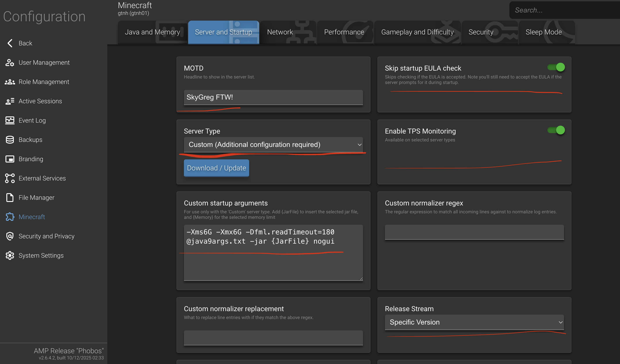Click the MOTD text field
The height and width of the screenshot is (364, 620).
(273, 97)
